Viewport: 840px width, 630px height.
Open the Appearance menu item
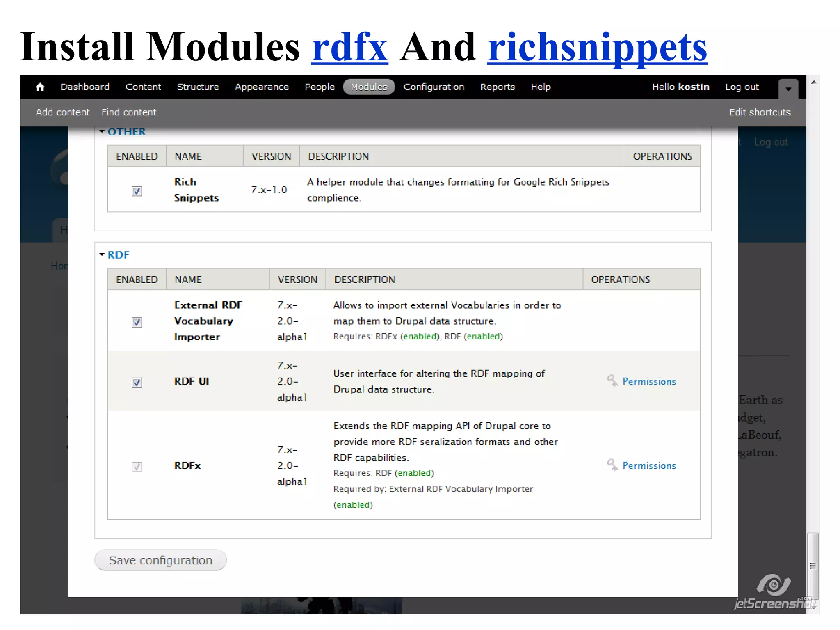click(262, 87)
